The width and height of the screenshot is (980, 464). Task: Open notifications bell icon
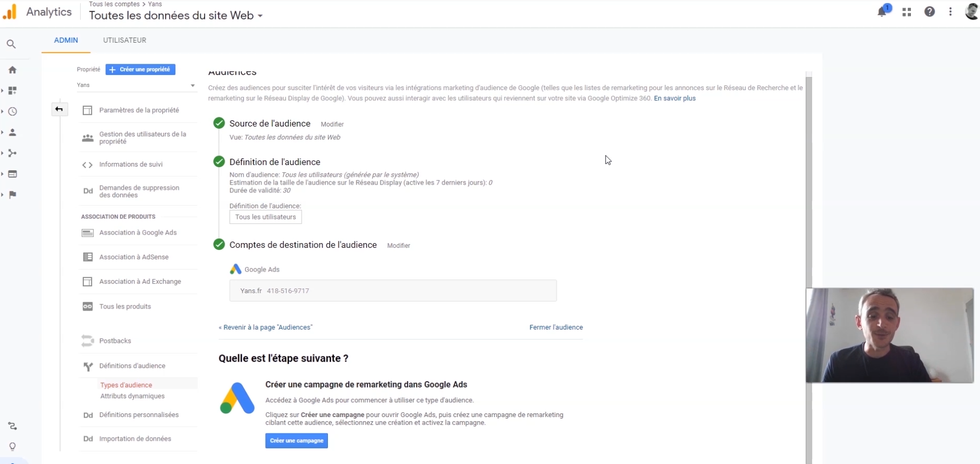tap(882, 12)
